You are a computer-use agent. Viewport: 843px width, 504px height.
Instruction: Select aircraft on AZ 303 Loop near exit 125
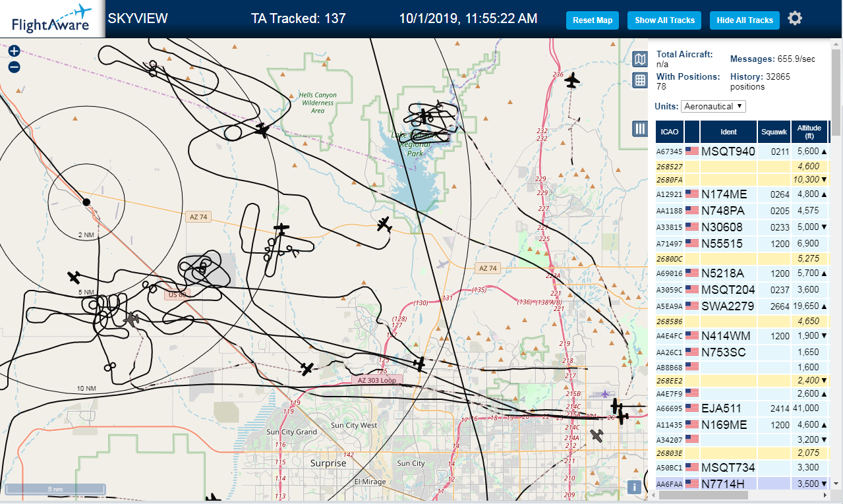pos(419,364)
